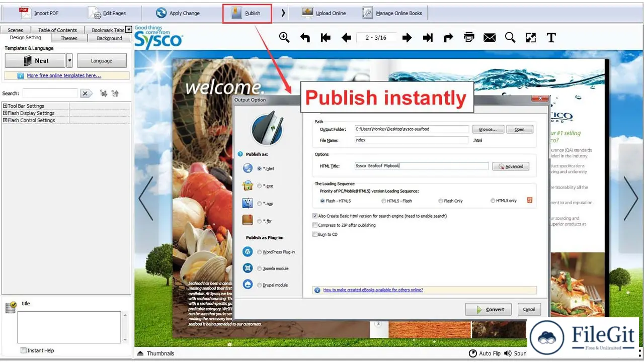Expand Flash Display Settings

click(x=5, y=113)
